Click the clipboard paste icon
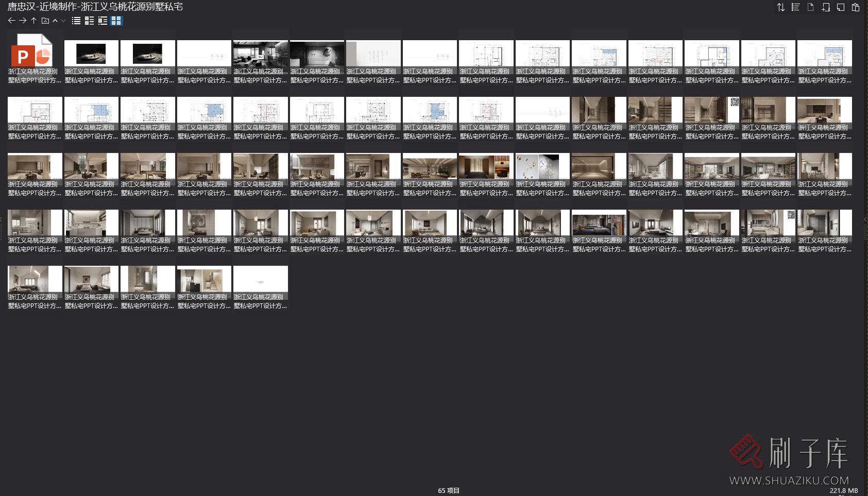Screen dimensions: 868x496 pos(856,7)
